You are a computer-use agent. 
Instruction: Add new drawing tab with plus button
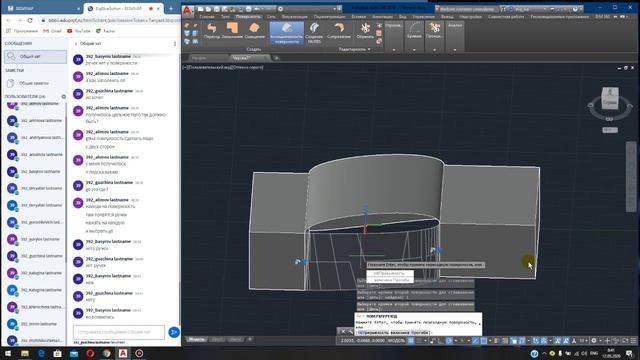pos(276,58)
